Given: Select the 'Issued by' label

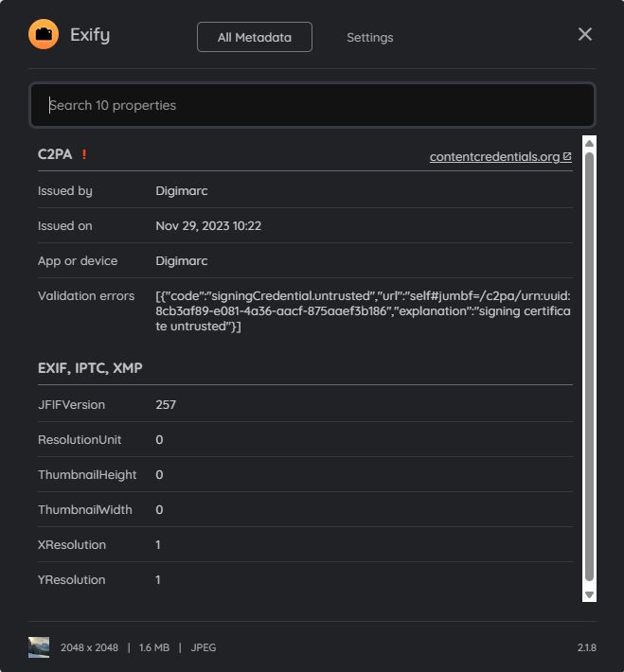Looking at the screenshot, I should pos(65,191).
